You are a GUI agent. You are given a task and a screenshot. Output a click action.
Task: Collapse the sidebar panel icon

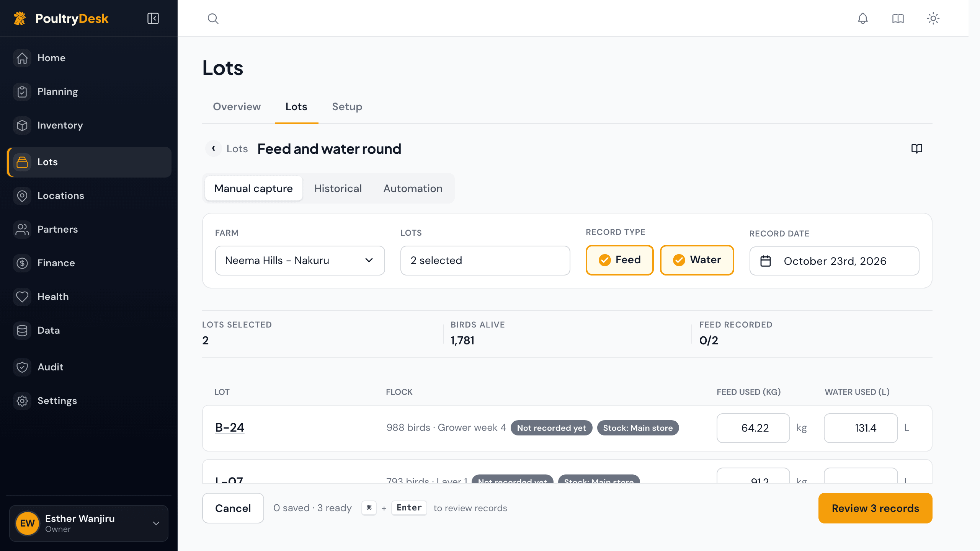click(x=153, y=18)
